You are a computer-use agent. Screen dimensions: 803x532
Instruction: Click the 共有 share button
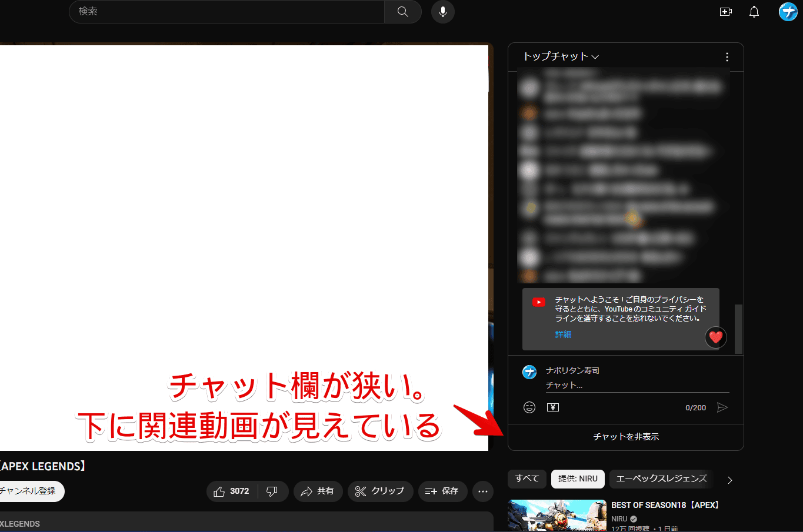[318, 491]
